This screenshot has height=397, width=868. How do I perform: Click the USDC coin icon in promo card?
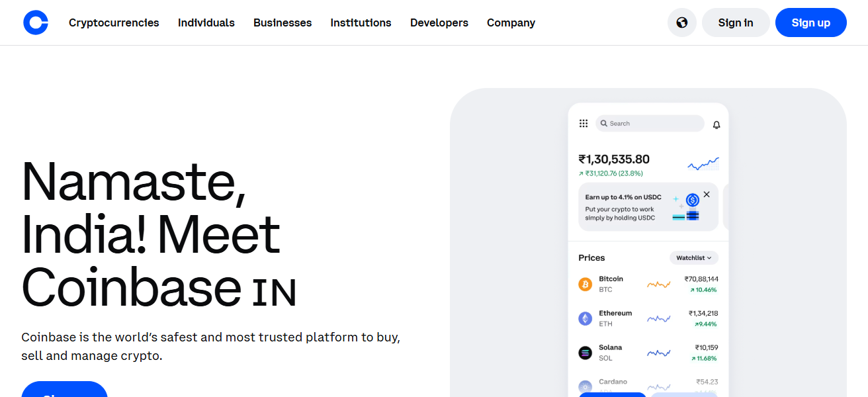[x=693, y=198]
